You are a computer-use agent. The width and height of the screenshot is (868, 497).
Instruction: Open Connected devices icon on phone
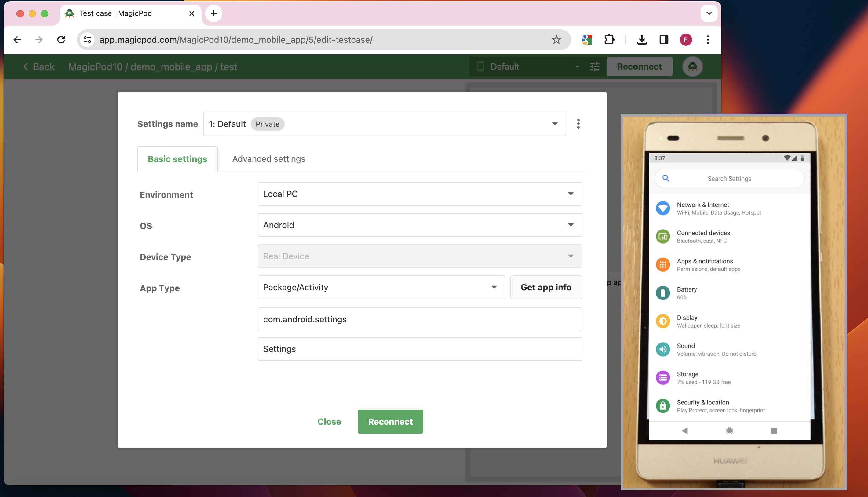point(663,237)
